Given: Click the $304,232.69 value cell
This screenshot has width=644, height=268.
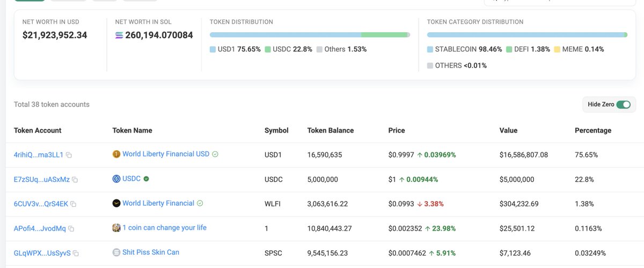Looking at the screenshot, I should click(x=519, y=204).
